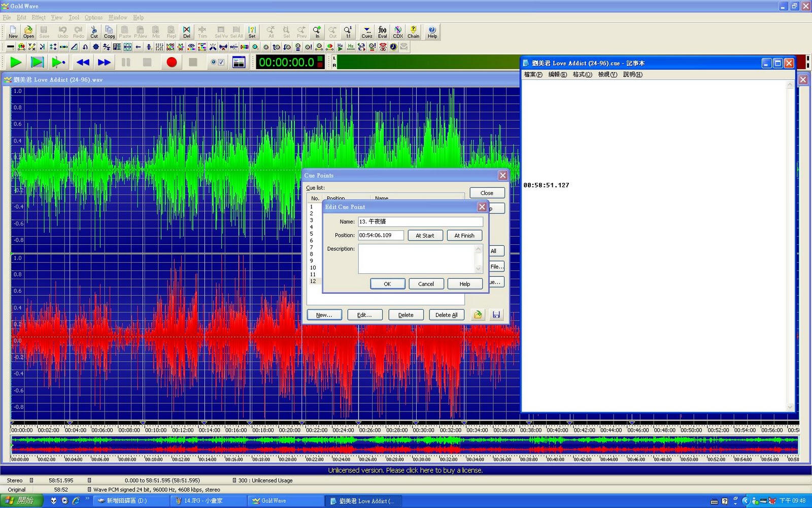
Task: Click the Expression Evaluator (Eval) icon
Action: (x=383, y=32)
